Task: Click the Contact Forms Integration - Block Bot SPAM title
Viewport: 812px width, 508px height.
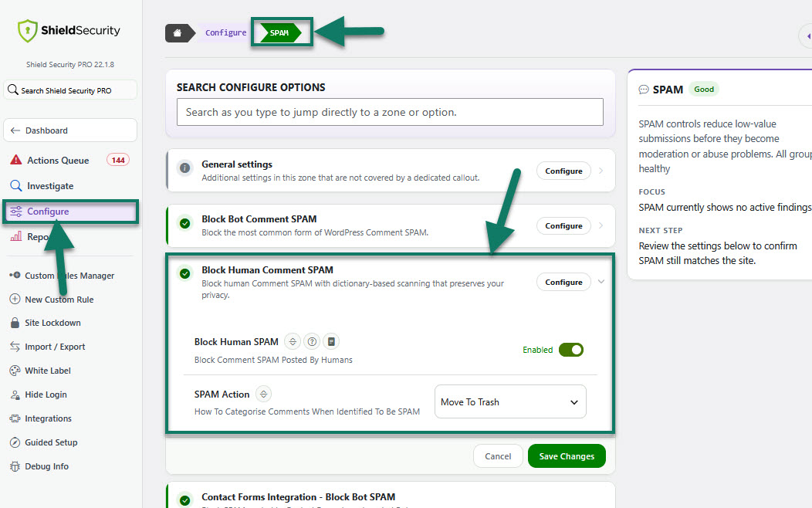Action: 298,496
